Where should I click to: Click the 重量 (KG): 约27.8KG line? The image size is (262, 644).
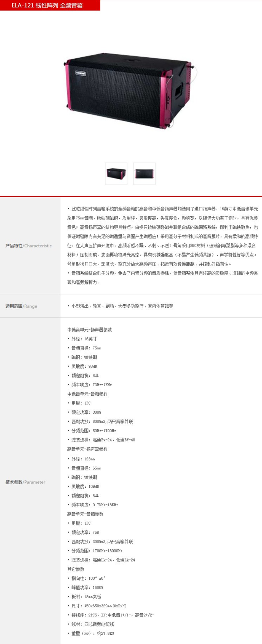[90, 634]
